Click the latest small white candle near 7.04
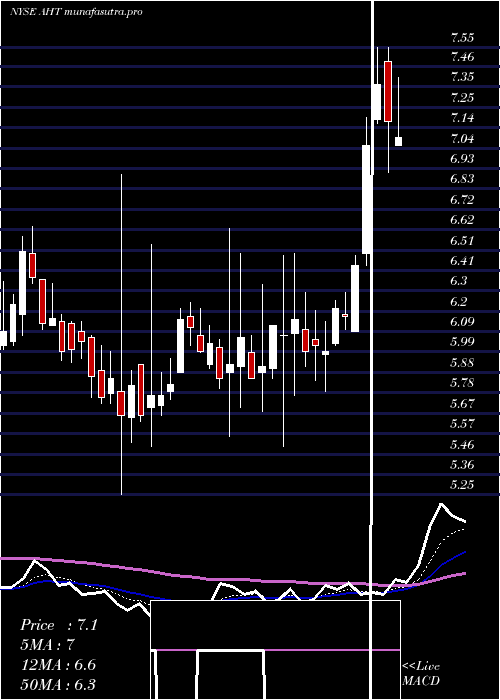Image resolution: width=500 pixels, height=700 pixels. (398, 142)
